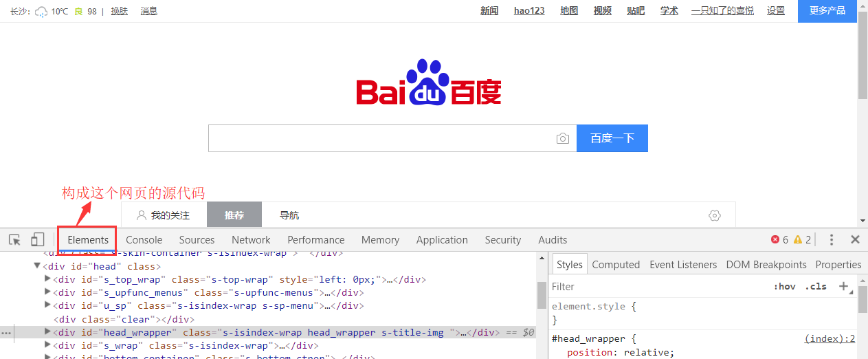Toggle the device toolbar icon
This screenshot has height=359, width=868.
[38, 239]
